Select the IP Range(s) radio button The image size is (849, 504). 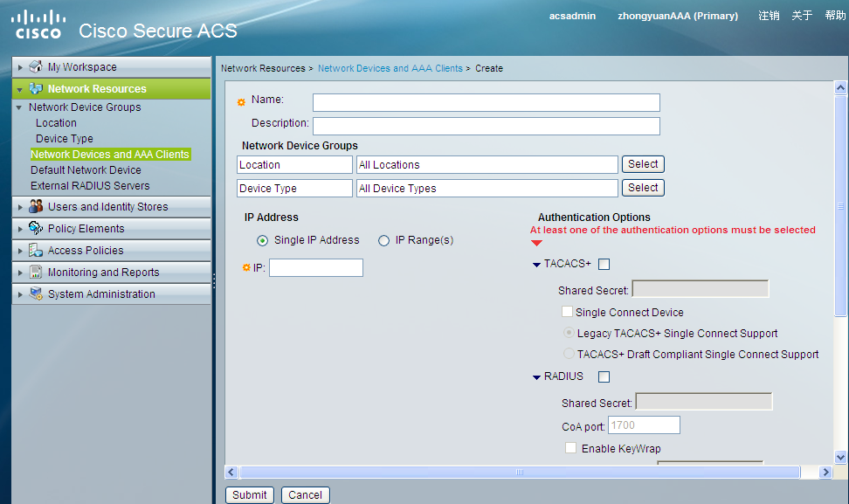click(x=383, y=240)
